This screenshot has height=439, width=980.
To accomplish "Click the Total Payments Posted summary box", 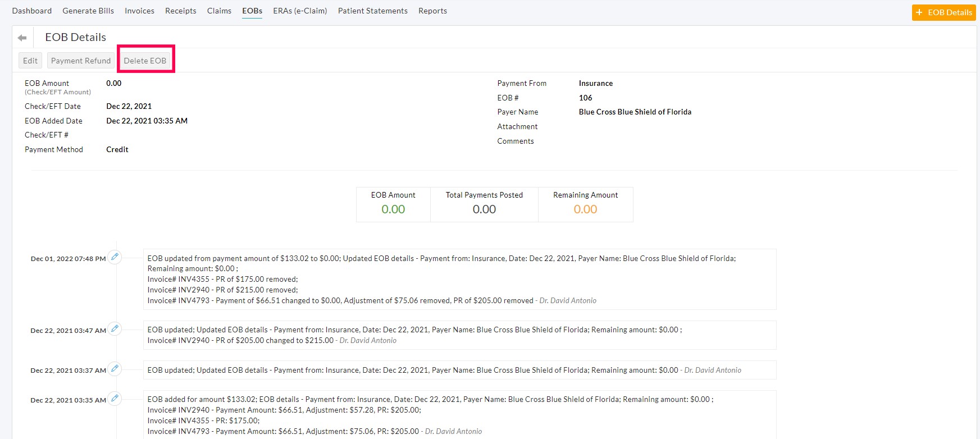I will tap(484, 204).
